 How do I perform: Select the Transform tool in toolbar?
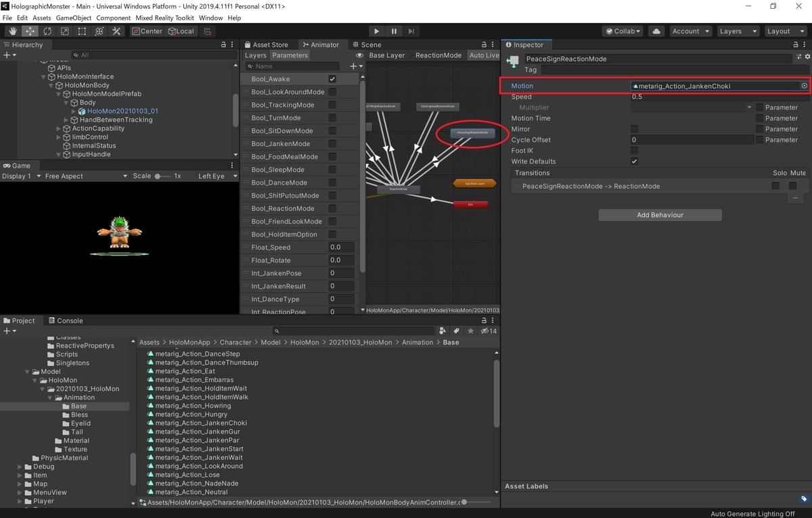tap(99, 31)
